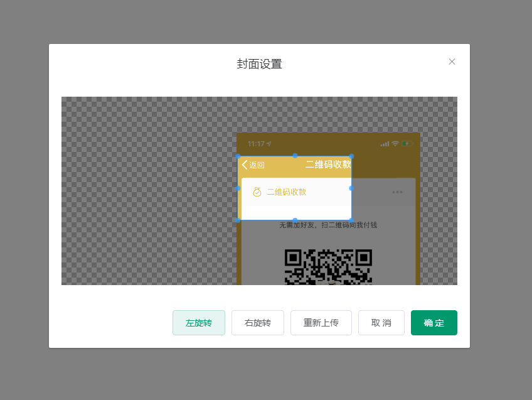Select the bottom-center crop handle
The image size is (532, 400).
(x=295, y=220)
